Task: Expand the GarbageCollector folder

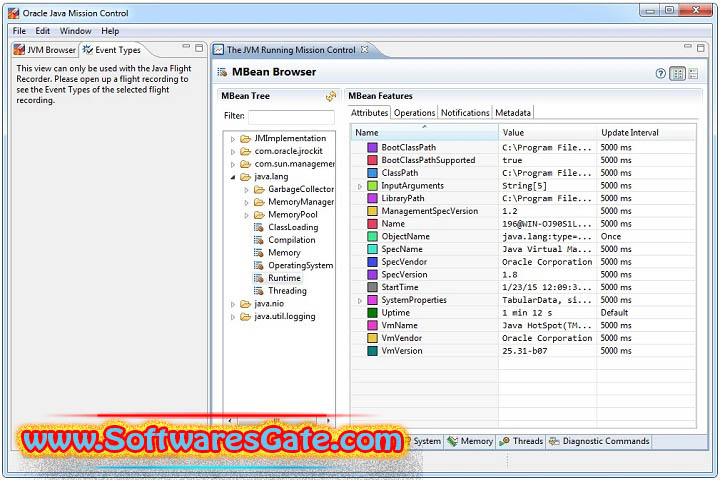Action: click(247, 190)
